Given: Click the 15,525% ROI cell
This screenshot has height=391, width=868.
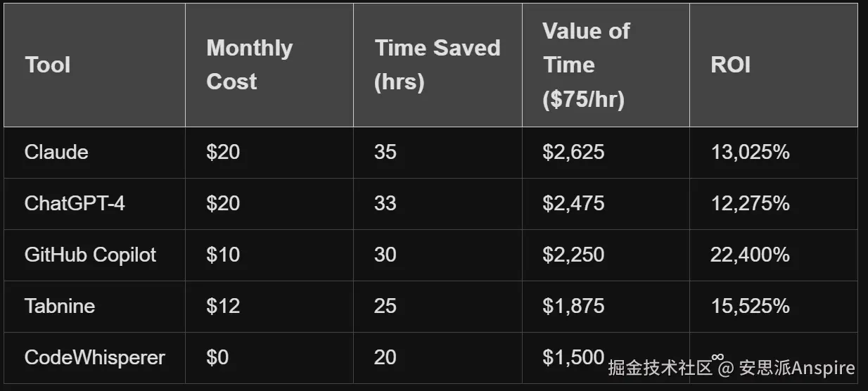Looking at the screenshot, I should click(x=750, y=306).
